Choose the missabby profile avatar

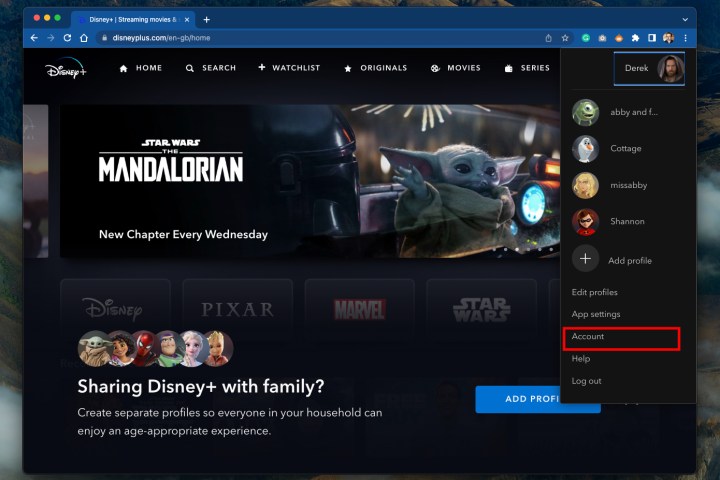pos(585,186)
